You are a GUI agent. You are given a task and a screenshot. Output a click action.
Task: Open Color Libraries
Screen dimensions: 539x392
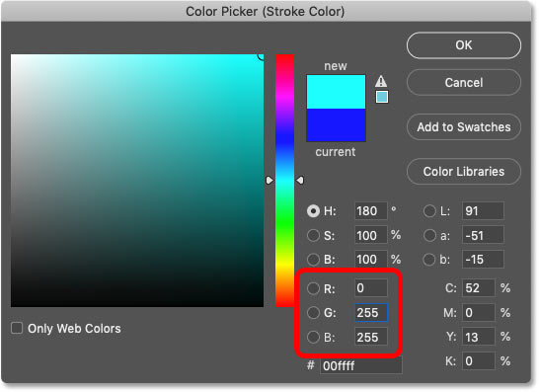coord(463,171)
